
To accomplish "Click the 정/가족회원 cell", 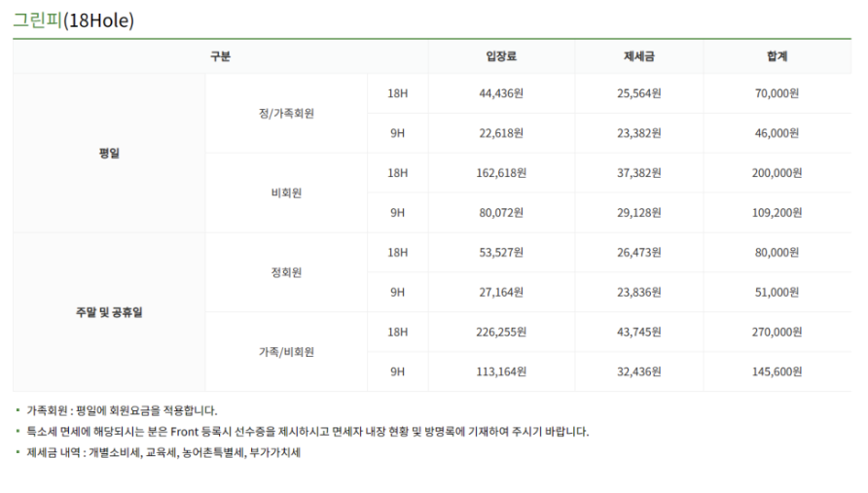I will (x=286, y=114).
